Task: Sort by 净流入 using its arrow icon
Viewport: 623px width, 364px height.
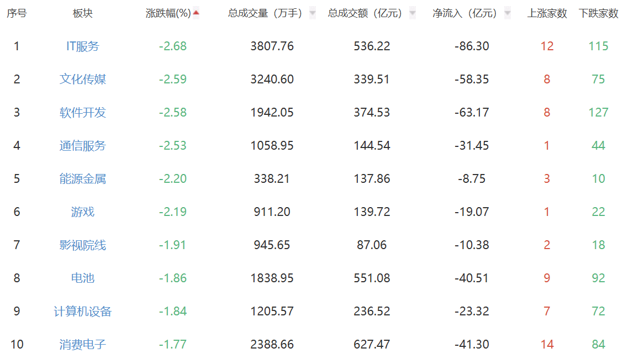Action: (x=507, y=13)
